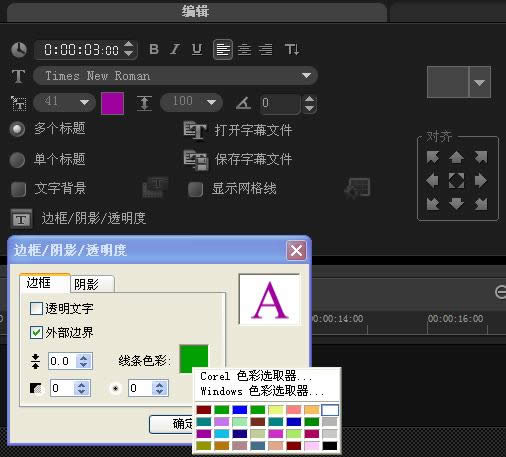The width and height of the screenshot is (506, 457).
Task: Toggle underline text formatting
Action: click(197, 49)
